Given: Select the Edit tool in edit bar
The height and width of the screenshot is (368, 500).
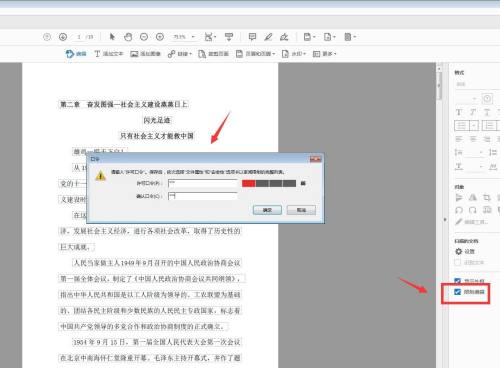Looking at the screenshot, I should [76, 54].
